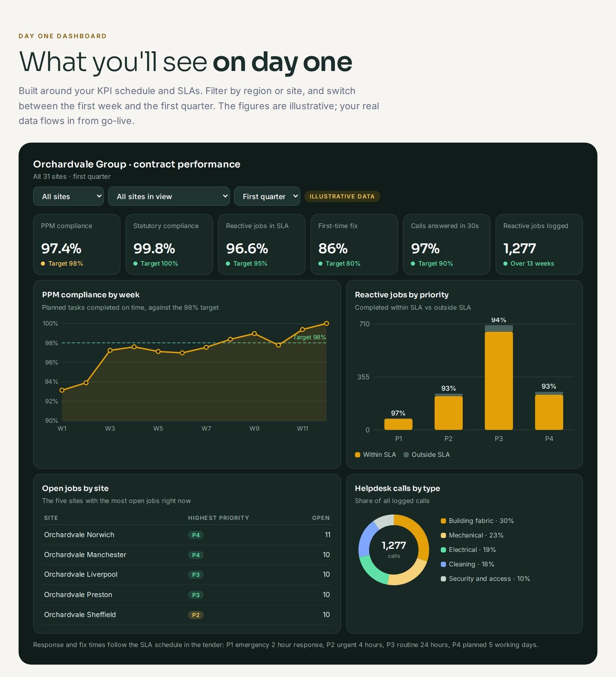The image size is (616, 677).
Task: Click the Cleaning legend swatch
Action: pyautogui.click(x=444, y=564)
